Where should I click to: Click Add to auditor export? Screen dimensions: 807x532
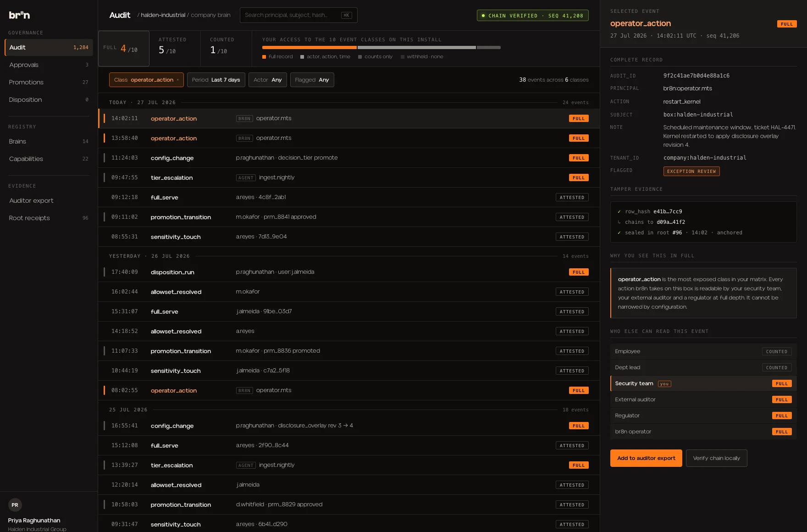[646, 458]
